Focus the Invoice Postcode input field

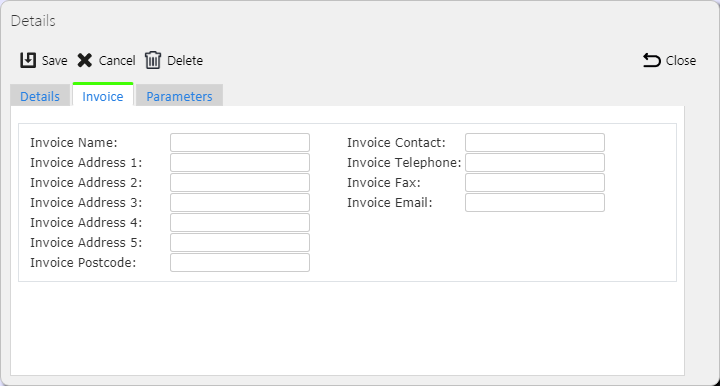click(240, 263)
